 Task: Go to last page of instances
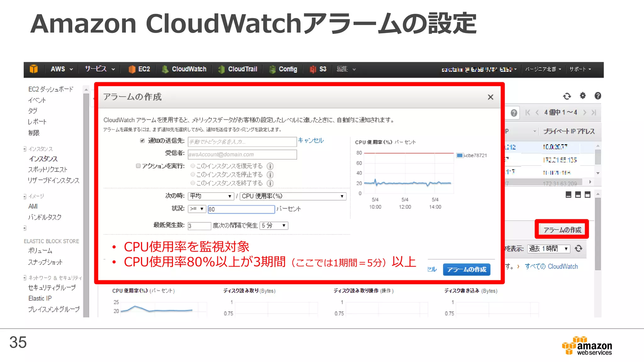tap(594, 112)
